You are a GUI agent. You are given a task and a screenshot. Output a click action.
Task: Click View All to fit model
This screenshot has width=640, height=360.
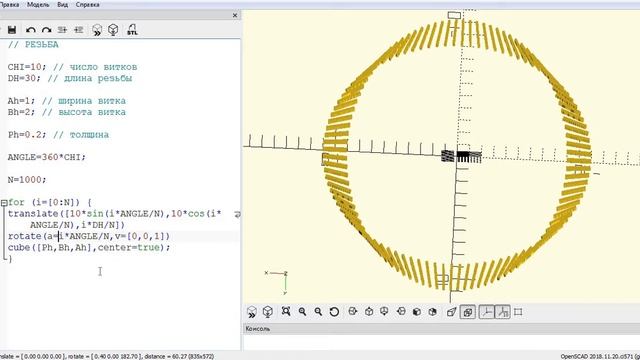pos(286,311)
